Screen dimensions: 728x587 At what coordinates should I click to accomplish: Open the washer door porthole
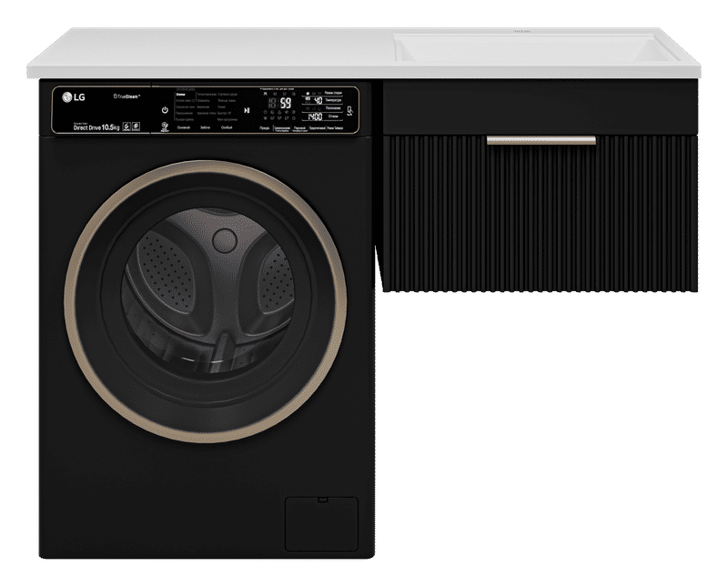coord(206,301)
